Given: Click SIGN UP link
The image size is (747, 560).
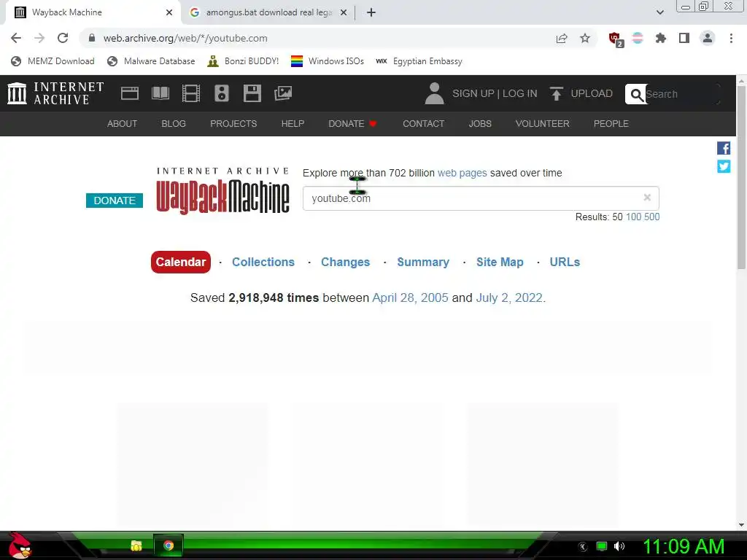Looking at the screenshot, I should click(x=473, y=93).
